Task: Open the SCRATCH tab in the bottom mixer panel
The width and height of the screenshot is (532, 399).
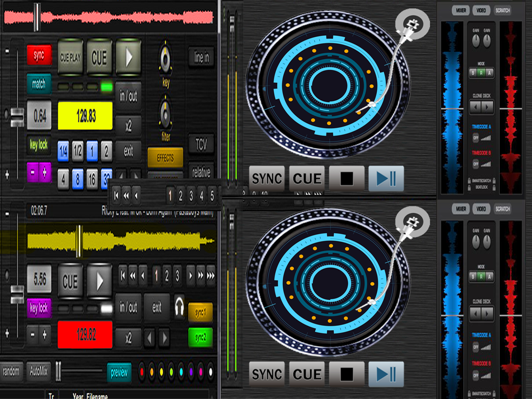Action: [502, 209]
